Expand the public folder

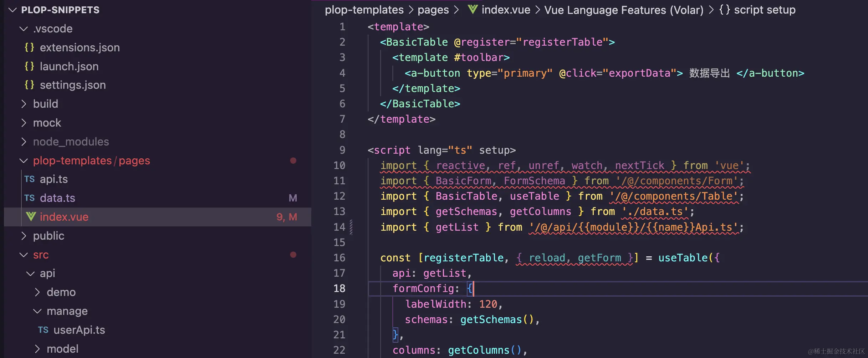click(24, 236)
